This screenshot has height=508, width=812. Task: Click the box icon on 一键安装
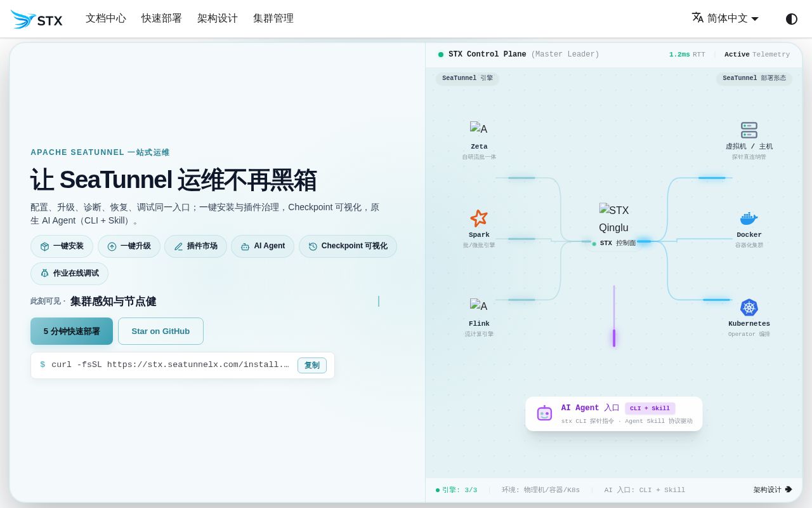coord(44,246)
